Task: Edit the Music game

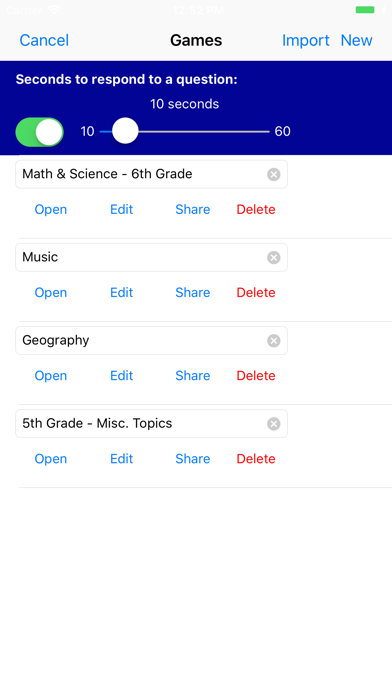Action: click(121, 293)
